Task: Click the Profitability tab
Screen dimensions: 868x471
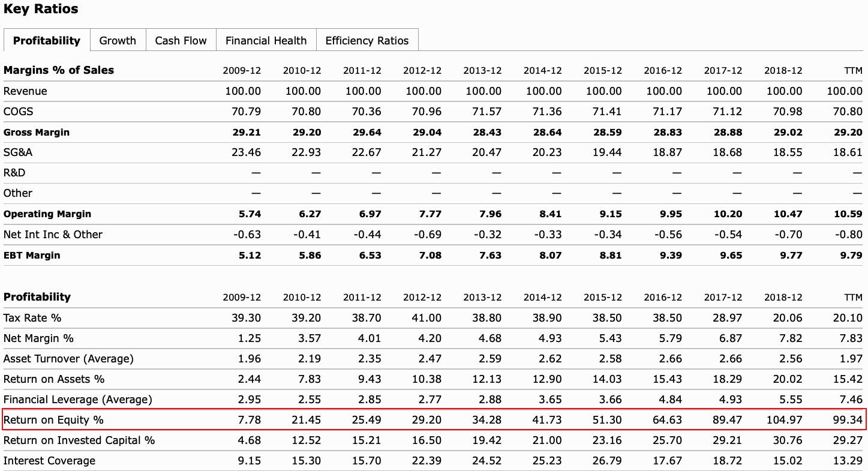Action: (47, 41)
